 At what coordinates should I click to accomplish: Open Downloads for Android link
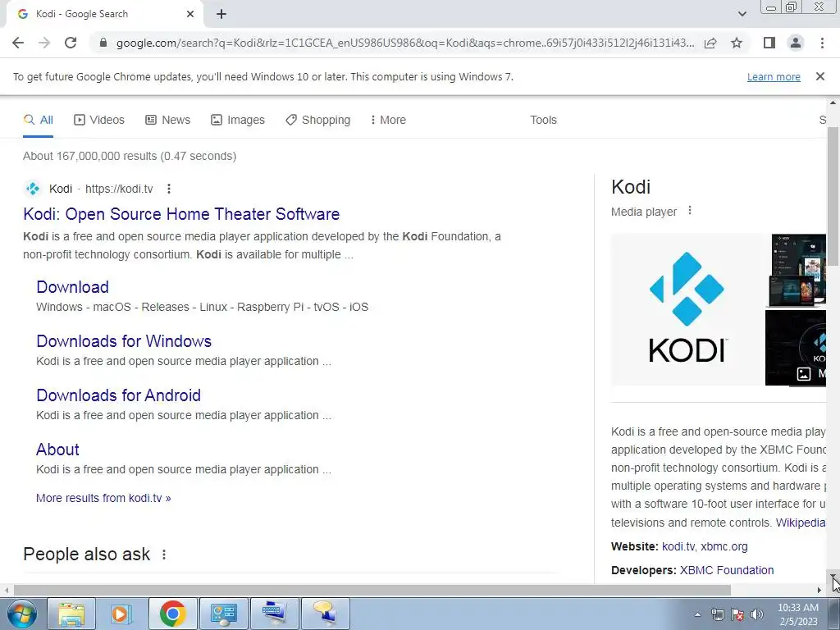118,395
